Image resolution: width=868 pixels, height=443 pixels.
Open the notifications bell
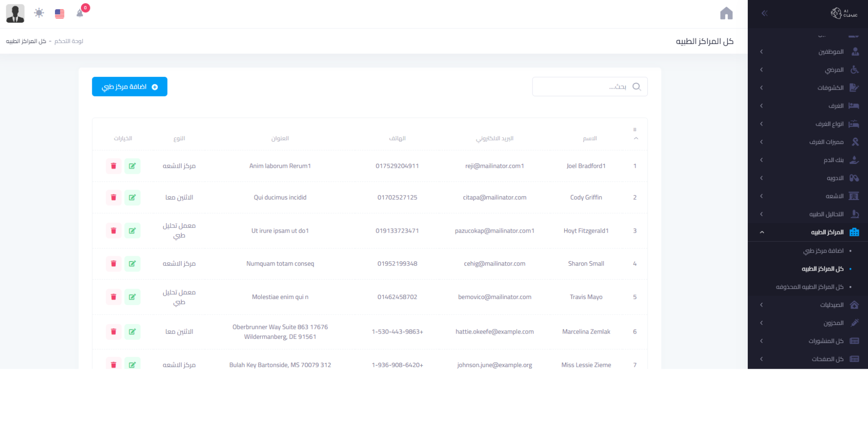click(80, 13)
